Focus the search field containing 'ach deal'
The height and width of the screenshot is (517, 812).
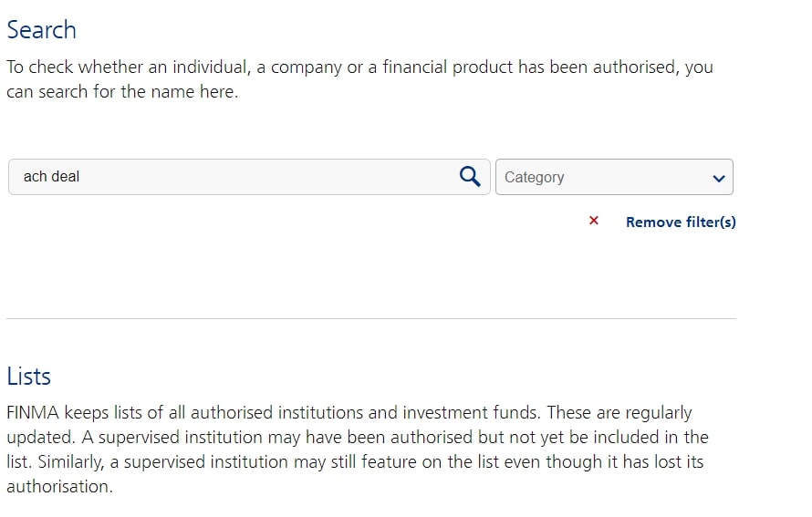point(249,177)
